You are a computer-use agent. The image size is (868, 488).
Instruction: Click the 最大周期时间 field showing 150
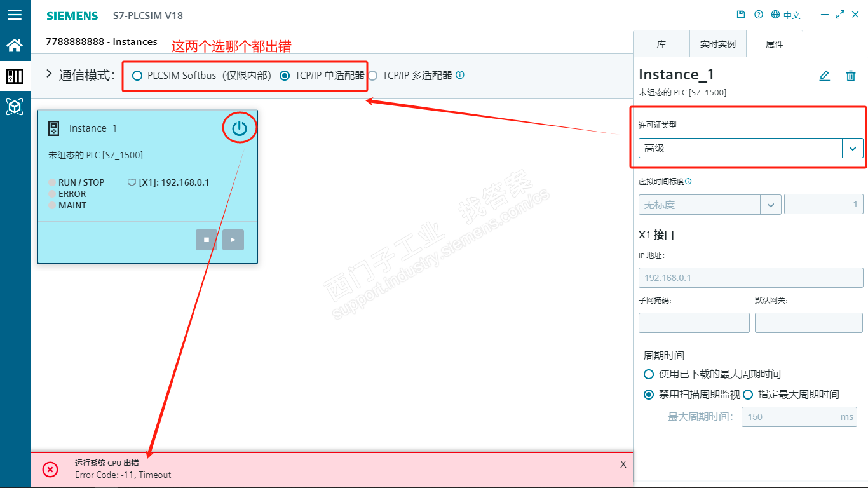click(x=799, y=417)
